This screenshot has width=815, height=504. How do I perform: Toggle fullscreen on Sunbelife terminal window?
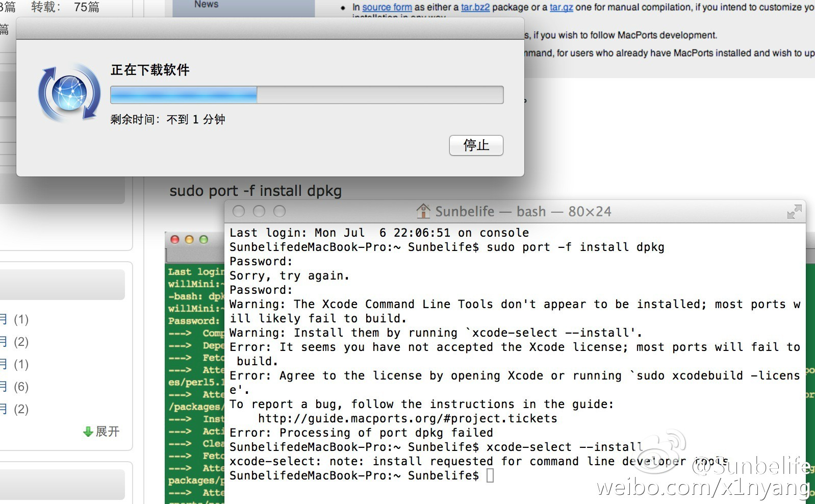[794, 211]
